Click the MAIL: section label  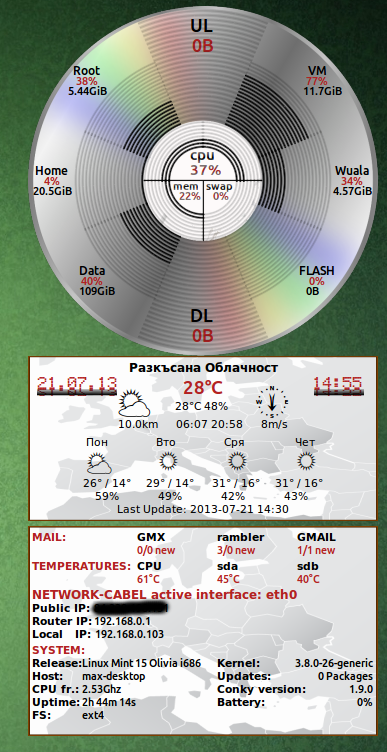pyautogui.click(x=49, y=537)
